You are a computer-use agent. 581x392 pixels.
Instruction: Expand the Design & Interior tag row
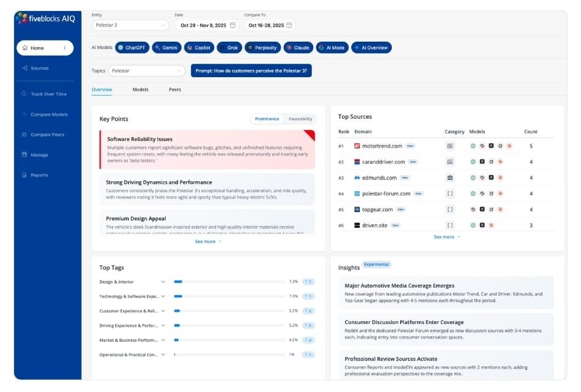163,282
